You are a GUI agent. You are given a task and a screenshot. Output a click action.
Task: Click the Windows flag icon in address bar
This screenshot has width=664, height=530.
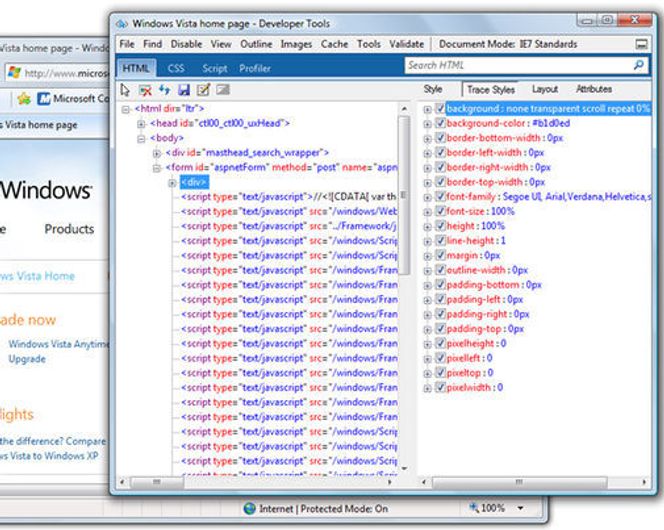(x=14, y=73)
